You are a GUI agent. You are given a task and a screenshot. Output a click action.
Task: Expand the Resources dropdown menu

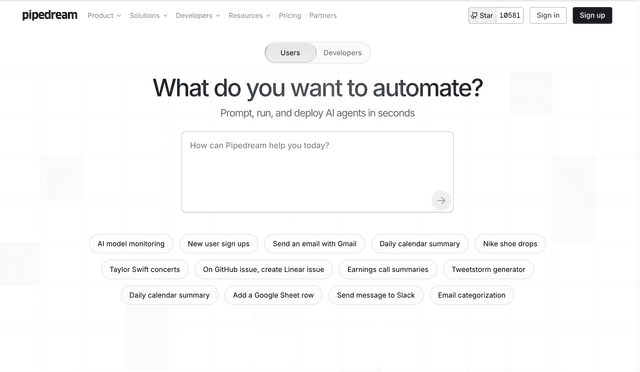[x=249, y=16]
